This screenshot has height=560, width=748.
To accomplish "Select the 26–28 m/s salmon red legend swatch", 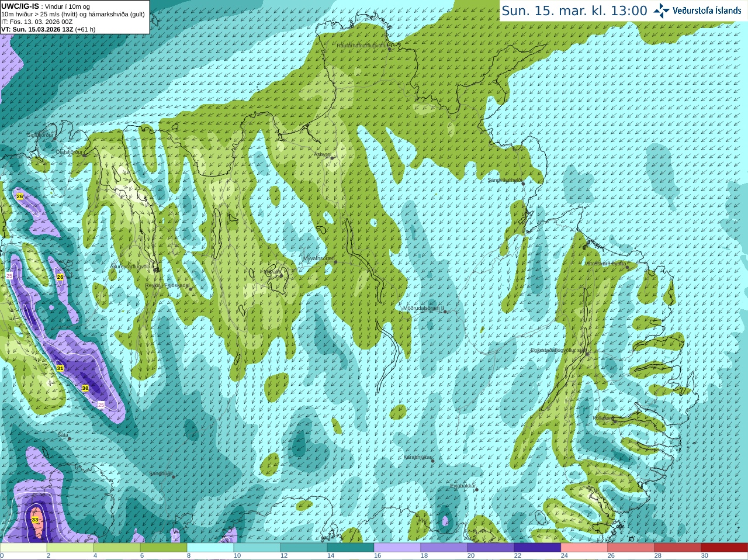I will 631,548.
